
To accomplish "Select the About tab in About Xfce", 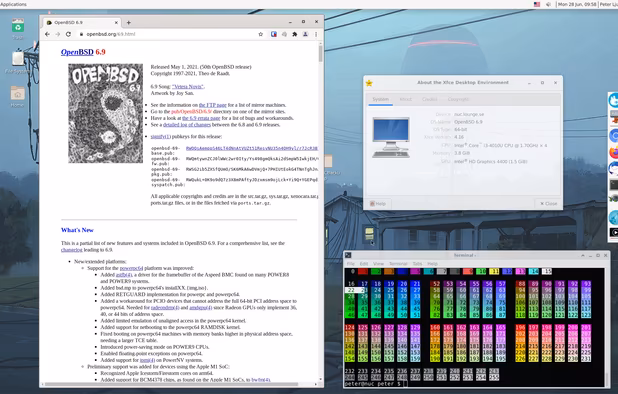I will (x=406, y=99).
